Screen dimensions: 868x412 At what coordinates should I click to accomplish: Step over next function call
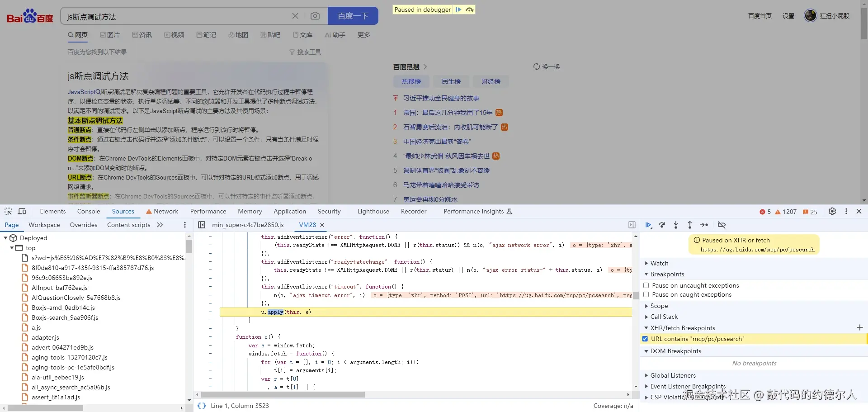pos(662,225)
